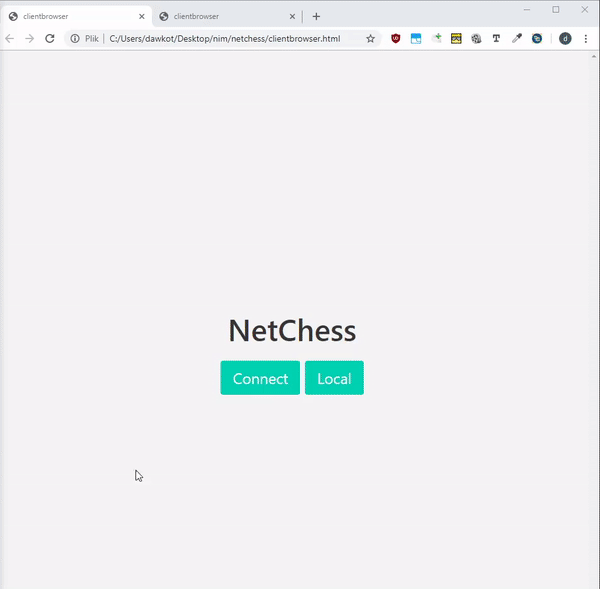Select the first clientbrowser tab

click(77, 16)
